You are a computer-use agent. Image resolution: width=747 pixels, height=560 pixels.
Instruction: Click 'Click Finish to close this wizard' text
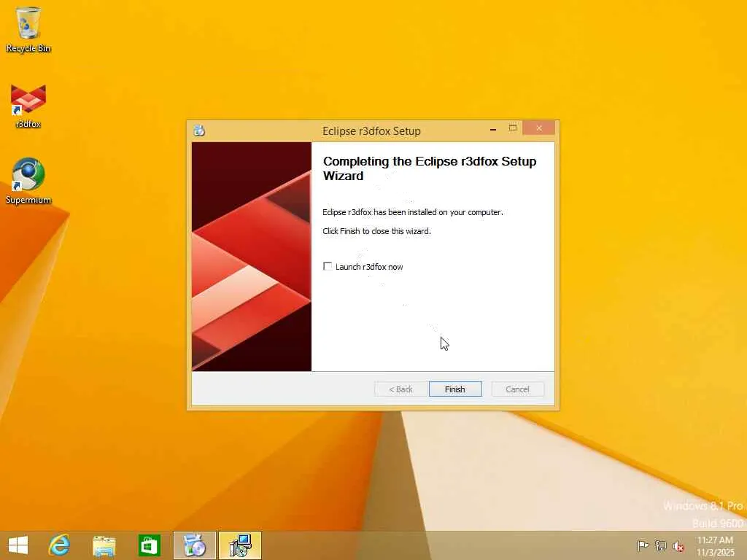pyautogui.click(x=376, y=231)
